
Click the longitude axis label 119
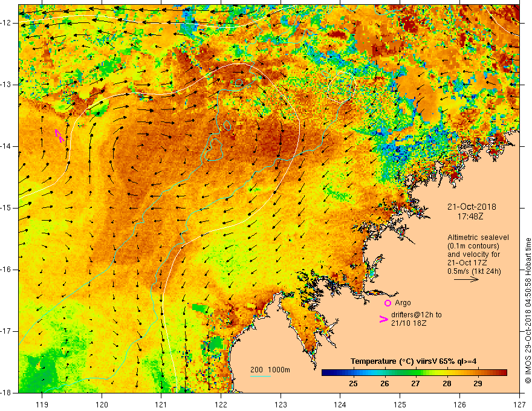(42, 404)
